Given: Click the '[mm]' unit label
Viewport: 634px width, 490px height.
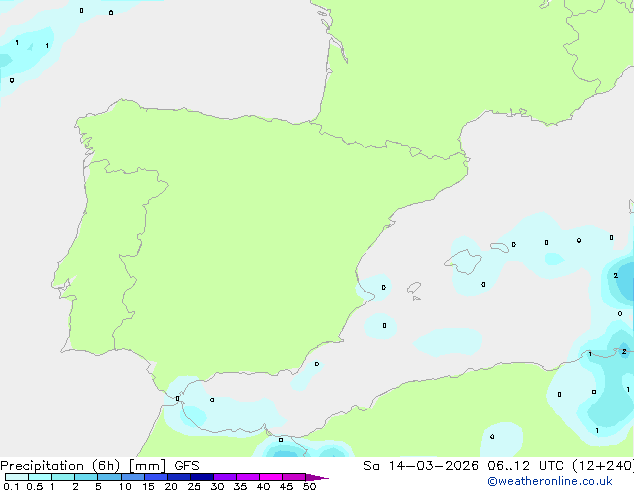Looking at the screenshot, I should (x=147, y=466).
